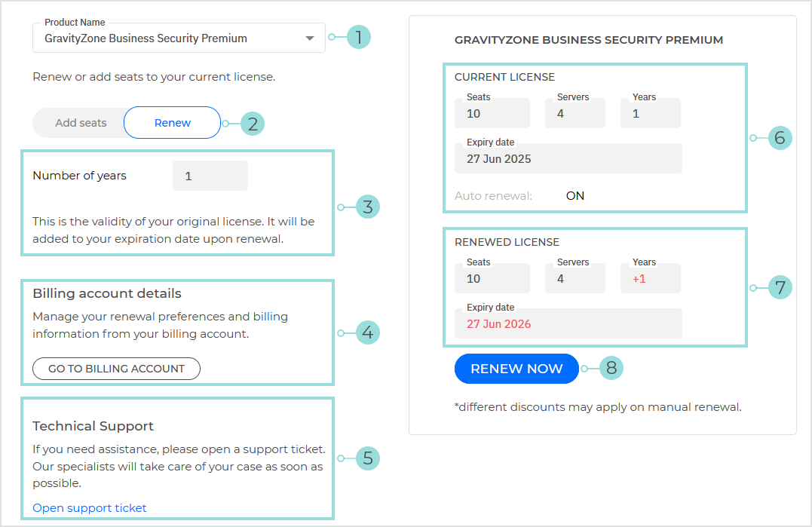Select the Renew toggle option

coord(173,123)
